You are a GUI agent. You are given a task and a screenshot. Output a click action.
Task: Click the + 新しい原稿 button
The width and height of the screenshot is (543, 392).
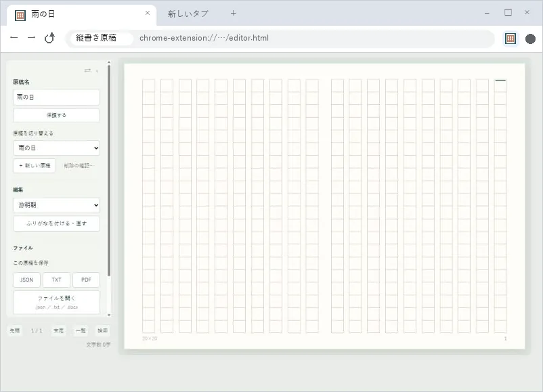click(35, 165)
